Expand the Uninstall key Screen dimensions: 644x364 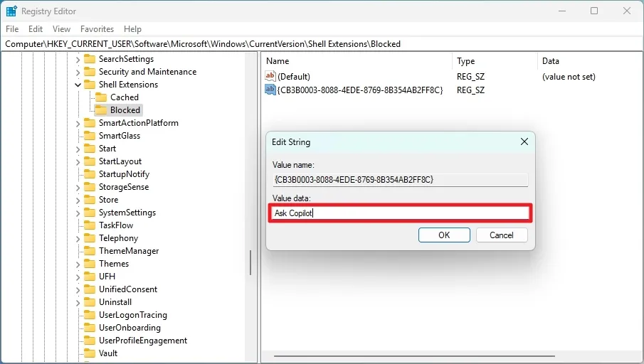[78, 302]
